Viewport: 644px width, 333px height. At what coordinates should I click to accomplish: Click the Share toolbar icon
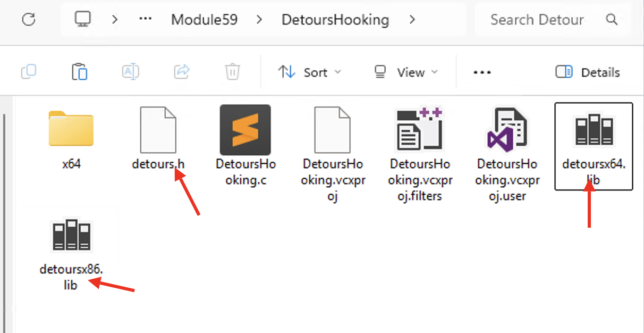point(182,72)
